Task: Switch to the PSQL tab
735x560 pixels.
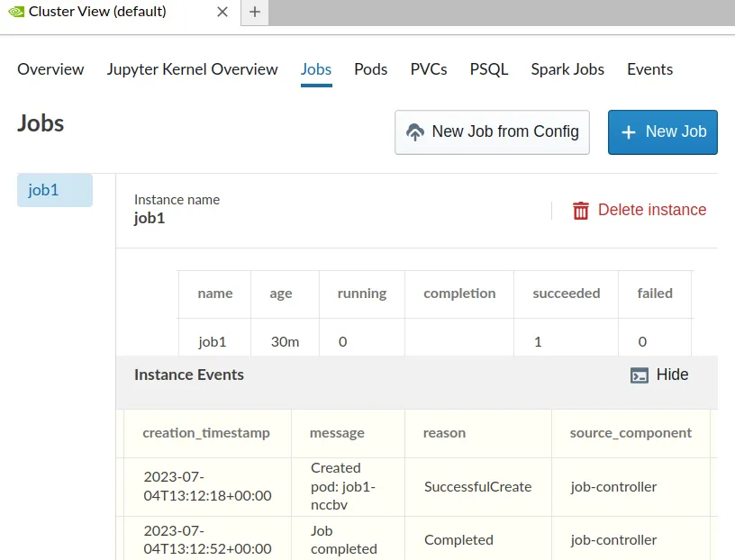Action: 489,69
